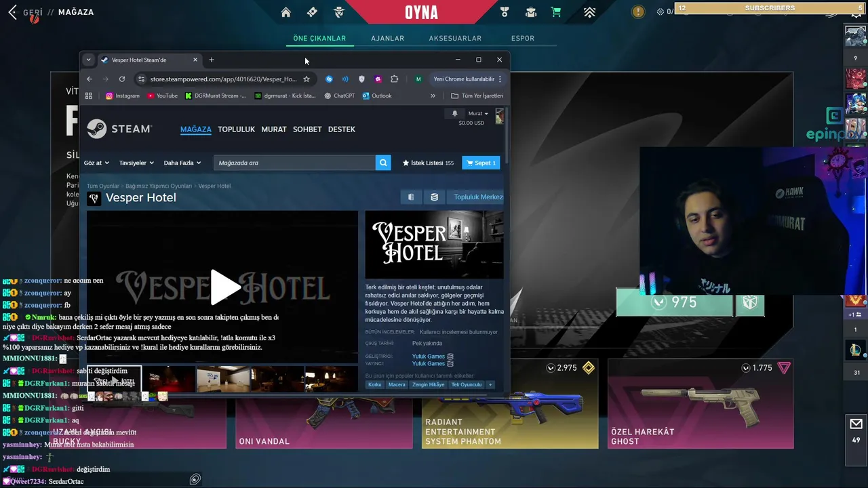
Task: Add more tags with plus button
Action: [490, 385]
